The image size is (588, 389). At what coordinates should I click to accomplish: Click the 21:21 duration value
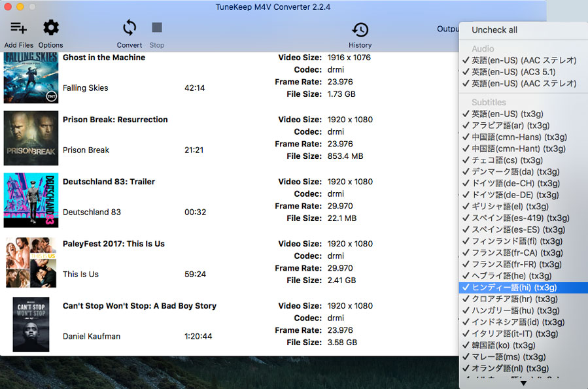pos(194,150)
